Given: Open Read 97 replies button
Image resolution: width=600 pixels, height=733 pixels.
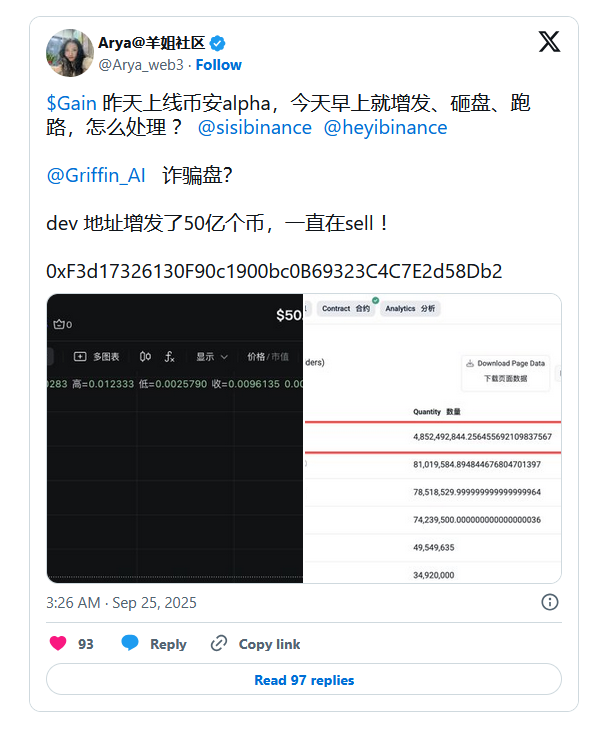Looking at the screenshot, I should (x=304, y=680).
